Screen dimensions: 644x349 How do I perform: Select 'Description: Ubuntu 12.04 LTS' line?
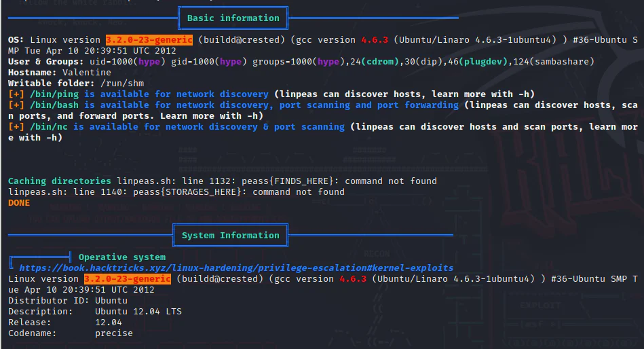click(x=95, y=312)
